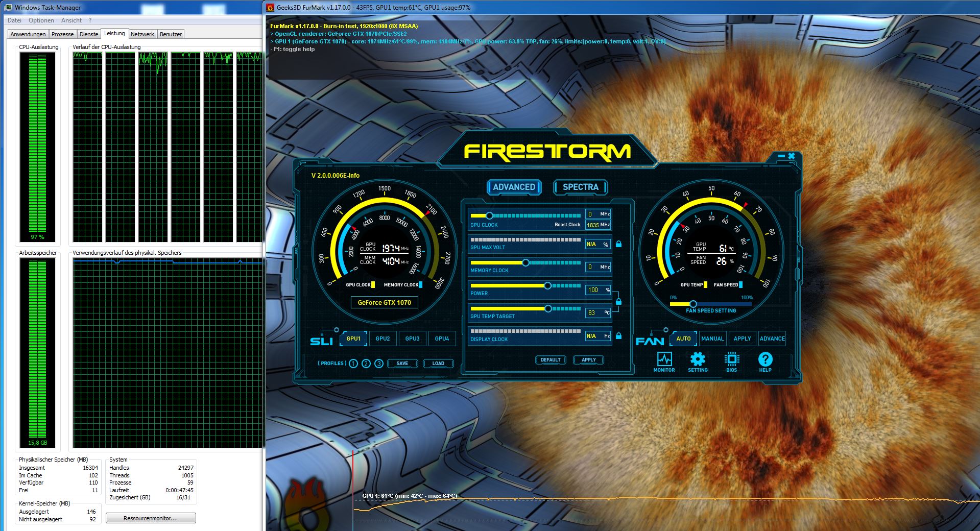The height and width of the screenshot is (531, 980).
Task: Select GPU1 in SLI section
Action: click(x=353, y=339)
